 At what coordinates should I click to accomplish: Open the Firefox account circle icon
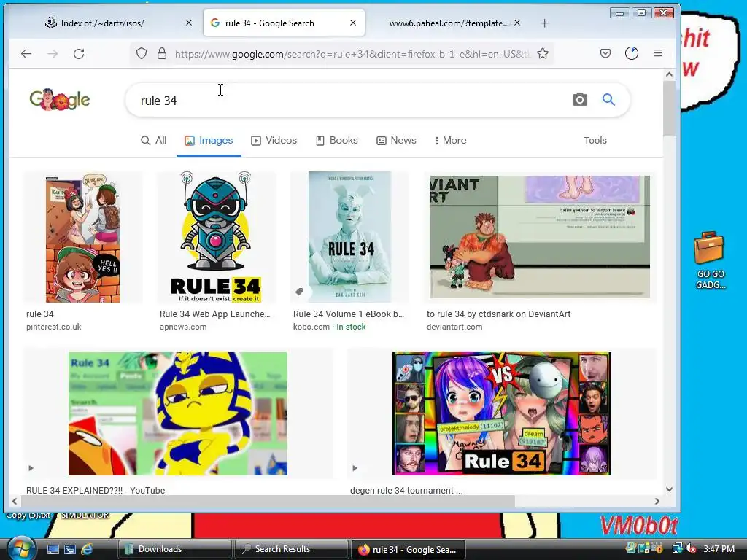[x=632, y=53]
